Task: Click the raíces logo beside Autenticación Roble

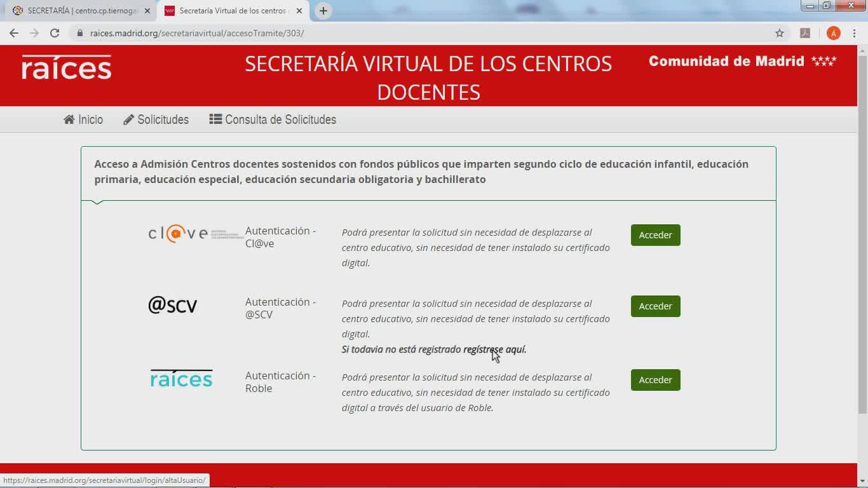Action: 181,379
